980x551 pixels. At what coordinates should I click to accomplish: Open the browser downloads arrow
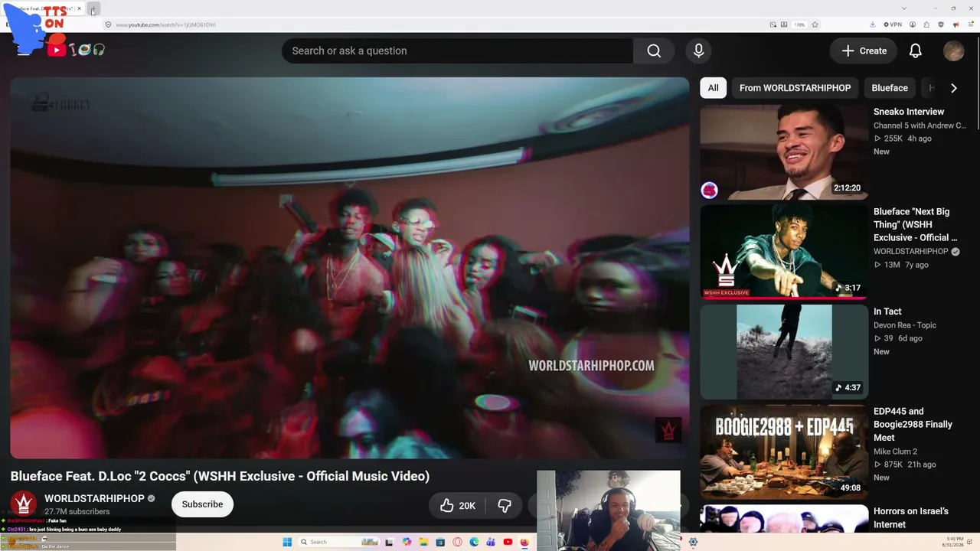[873, 24]
